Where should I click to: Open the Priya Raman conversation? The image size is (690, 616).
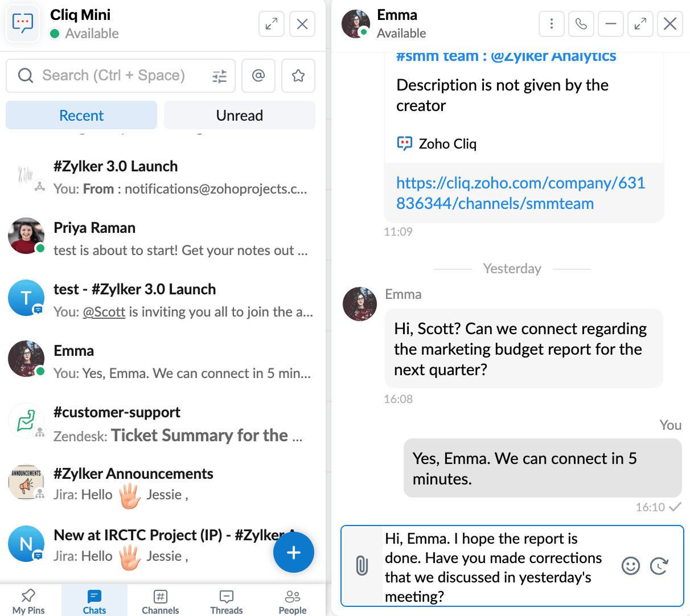[162, 238]
